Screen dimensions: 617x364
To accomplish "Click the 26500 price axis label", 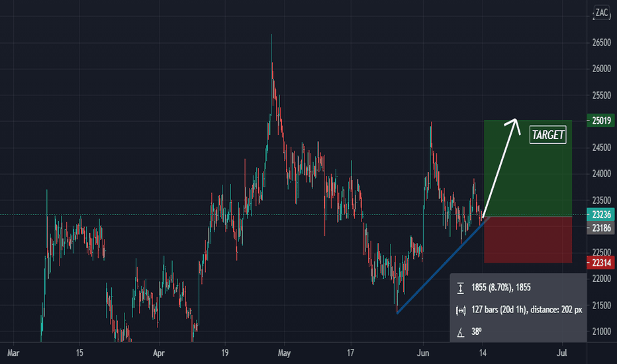I will coord(602,42).
